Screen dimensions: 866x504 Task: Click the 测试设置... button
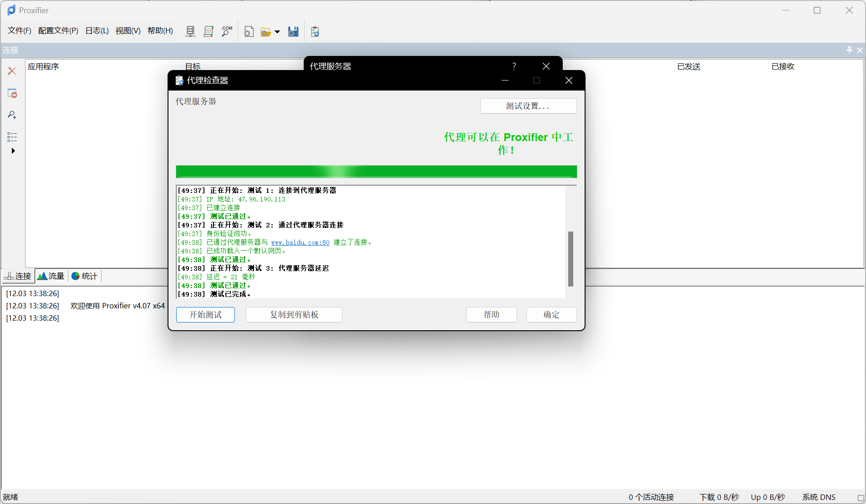[528, 106]
